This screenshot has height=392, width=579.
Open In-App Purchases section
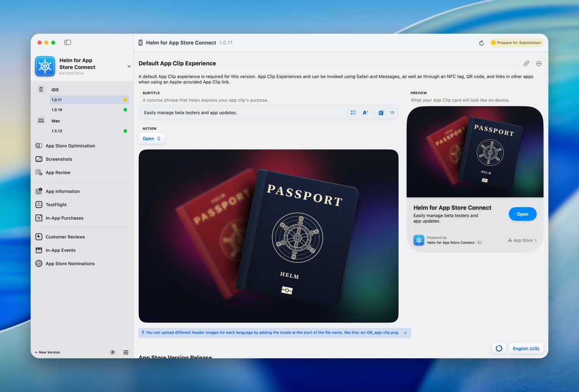[x=65, y=218]
